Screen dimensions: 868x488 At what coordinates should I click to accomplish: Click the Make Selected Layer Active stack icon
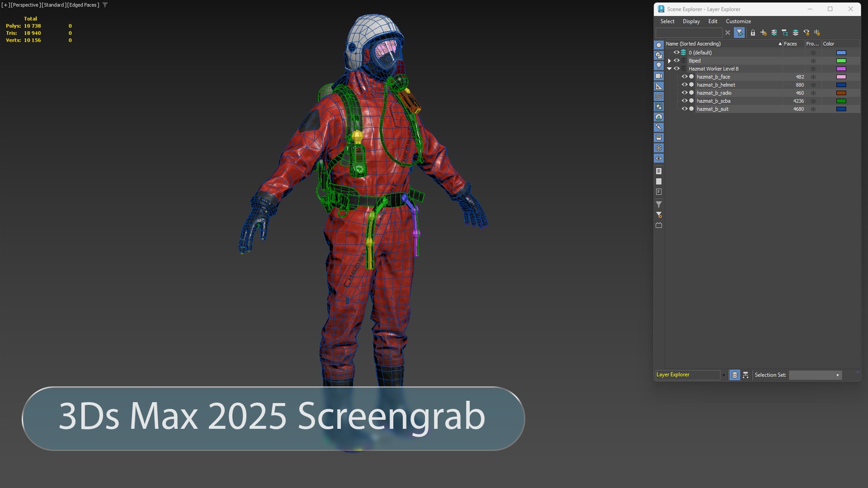[796, 33]
